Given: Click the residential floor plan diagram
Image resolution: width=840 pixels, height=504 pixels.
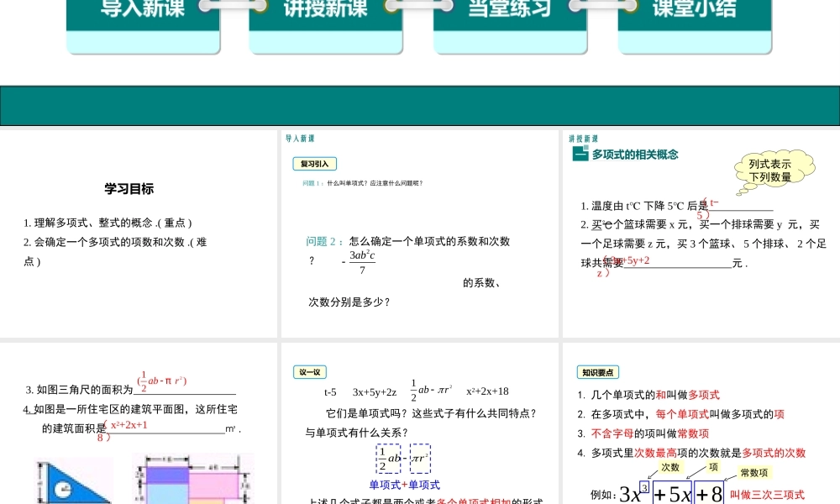Looking at the screenshot, I should (x=193, y=480).
